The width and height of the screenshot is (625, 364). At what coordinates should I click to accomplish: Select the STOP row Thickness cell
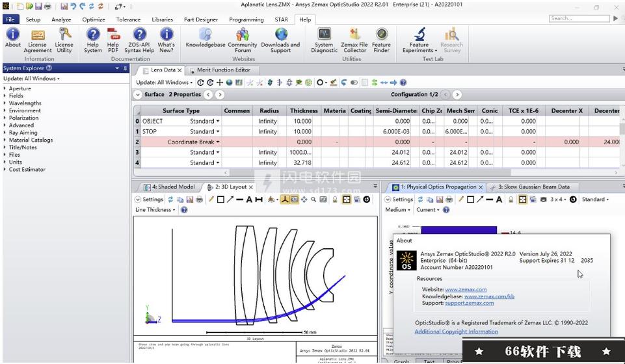tap(303, 131)
